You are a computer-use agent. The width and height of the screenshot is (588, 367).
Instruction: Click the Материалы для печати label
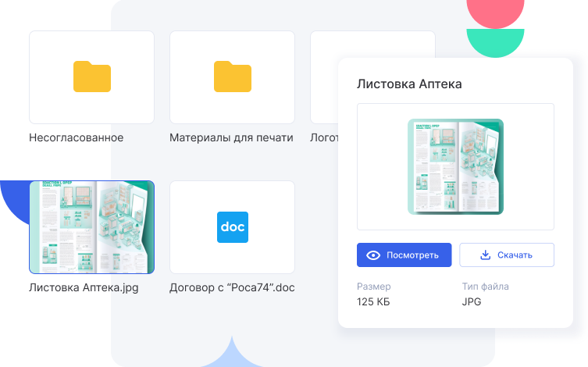click(231, 137)
